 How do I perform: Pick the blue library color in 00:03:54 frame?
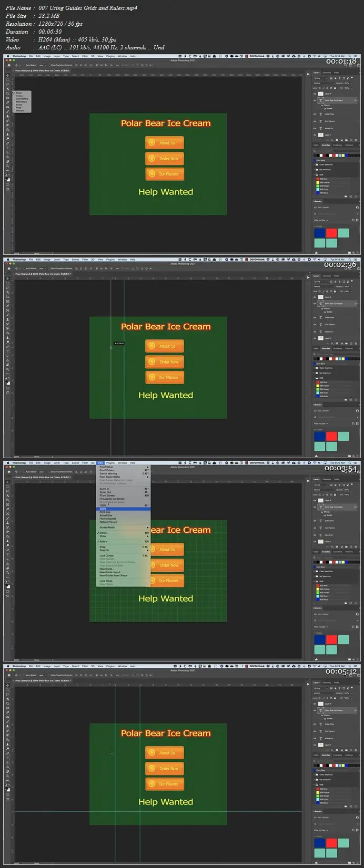320,639
